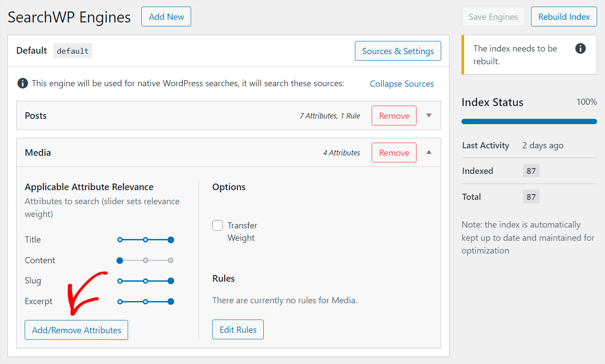Viewport: 605px width, 364px height.
Task: Click the 'default' engine slug label
Action: coord(73,51)
